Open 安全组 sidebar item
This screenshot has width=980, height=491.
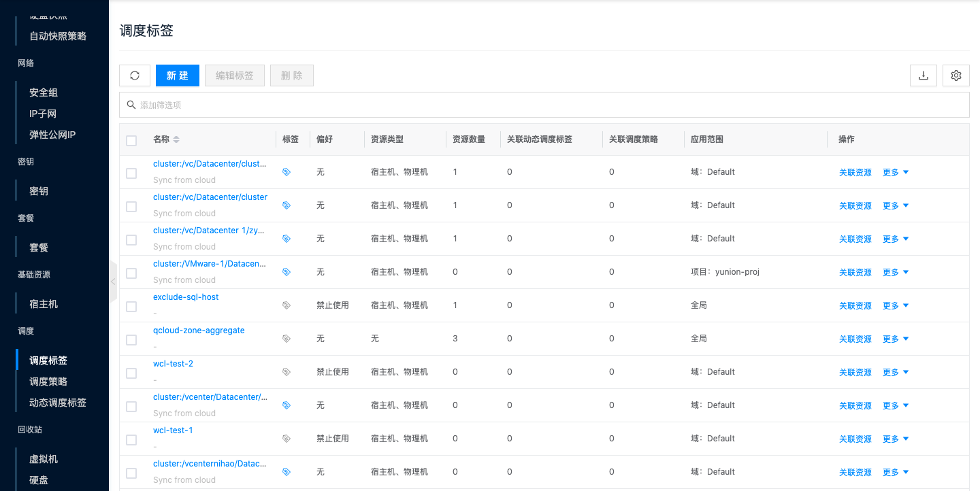(x=44, y=92)
